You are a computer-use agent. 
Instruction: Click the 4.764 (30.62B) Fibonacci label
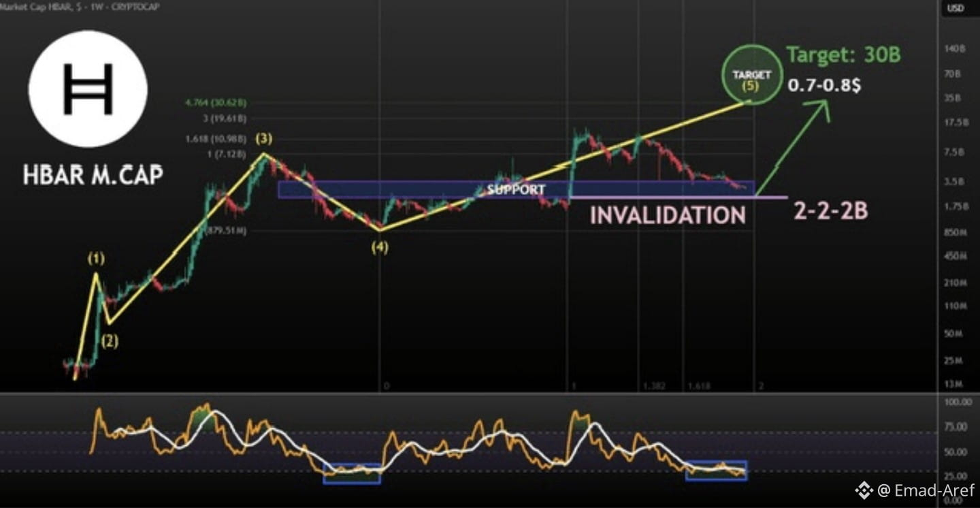[215, 103]
